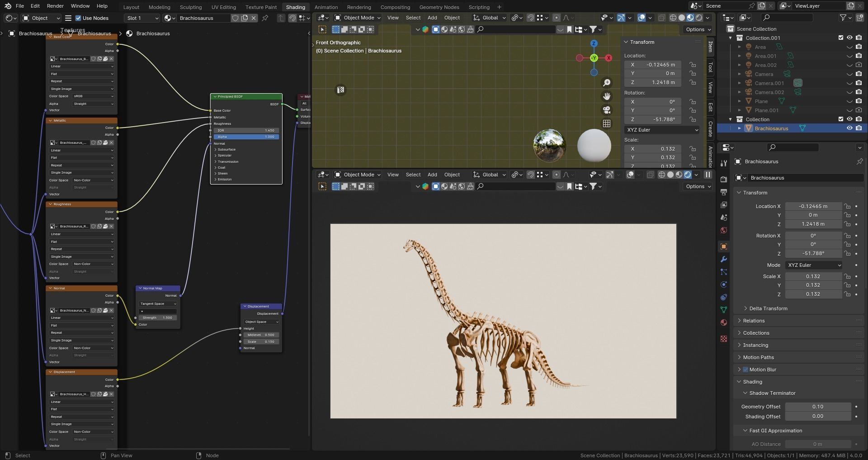Exclude Collection.001 via its checkbox

(x=841, y=38)
